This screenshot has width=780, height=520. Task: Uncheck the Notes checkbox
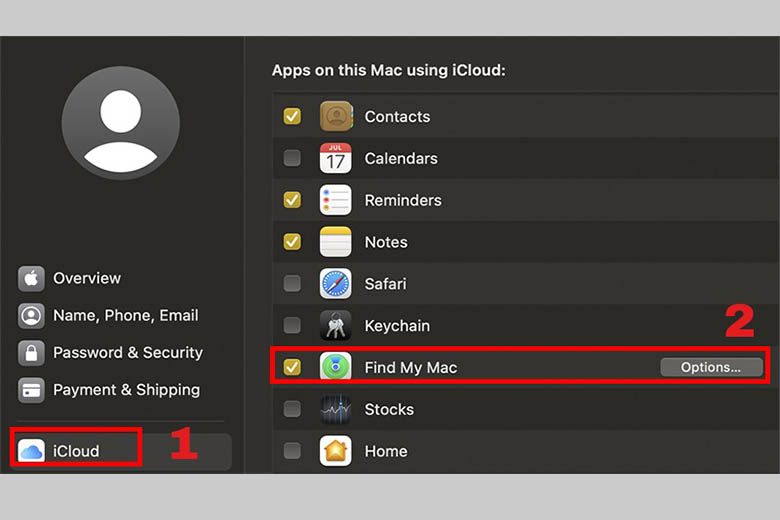[x=292, y=242]
